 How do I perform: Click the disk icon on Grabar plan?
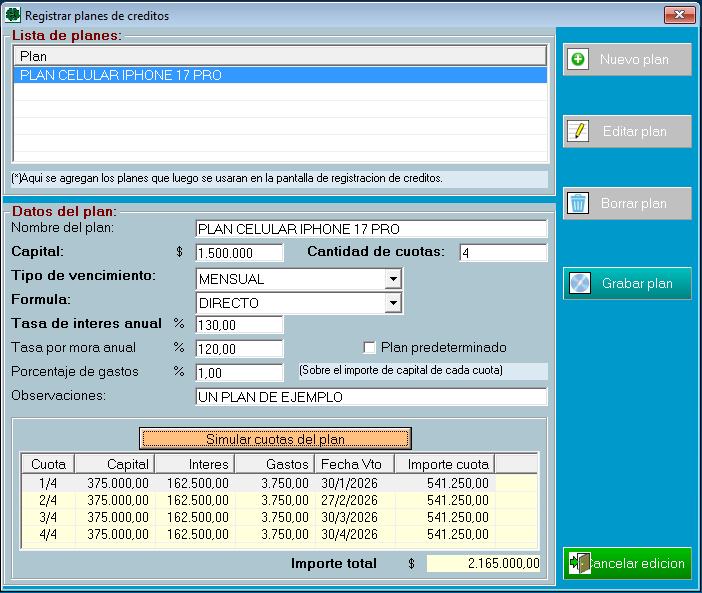coord(579,283)
